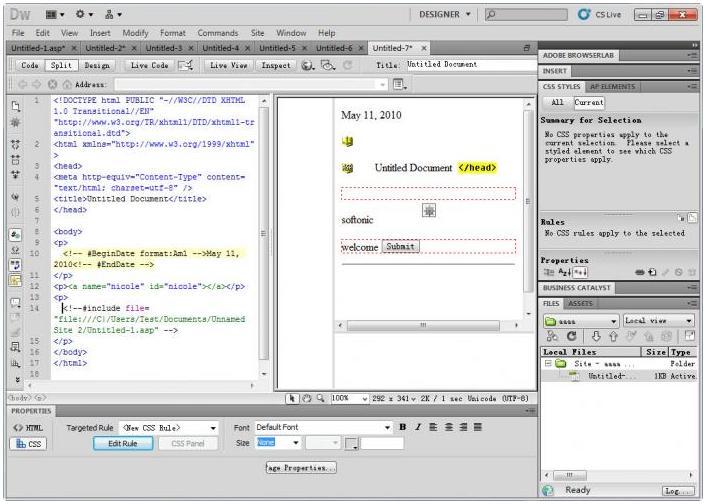The height and width of the screenshot is (504, 707).
Task: Click Edit Rule button
Action: (x=123, y=444)
